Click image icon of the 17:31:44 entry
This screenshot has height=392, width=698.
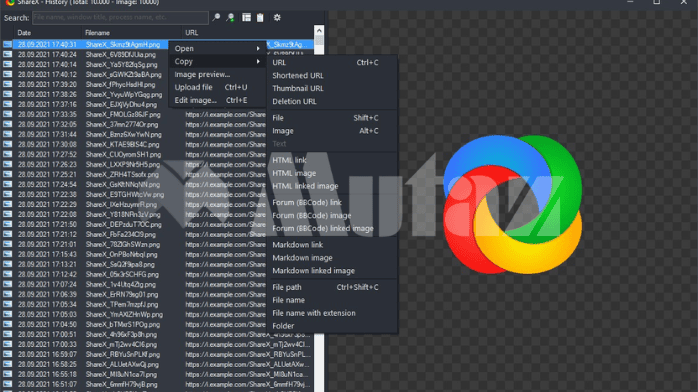8,134
